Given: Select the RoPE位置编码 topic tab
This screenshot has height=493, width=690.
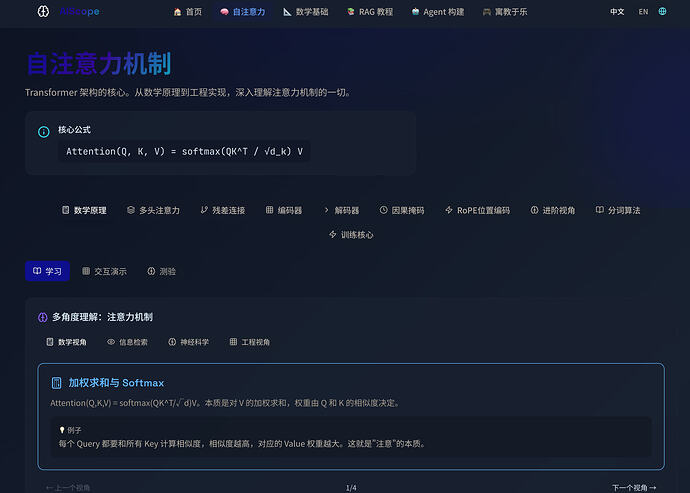Looking at the screenshot, I should coord(477,210).
